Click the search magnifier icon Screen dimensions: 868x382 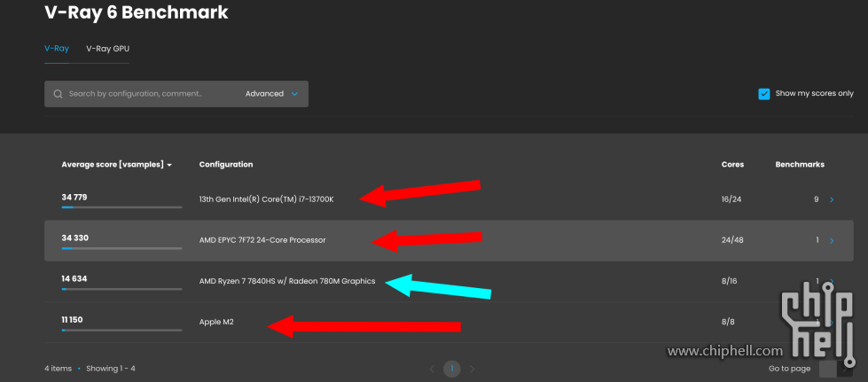58,94
